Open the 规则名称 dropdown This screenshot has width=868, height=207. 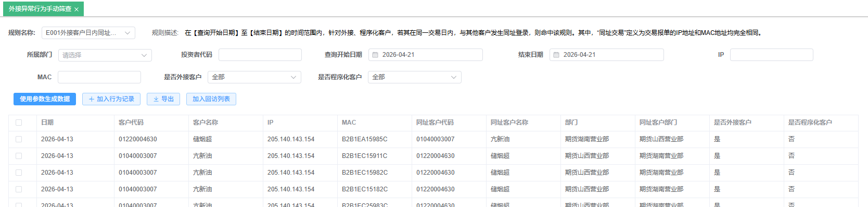point(88,33)
